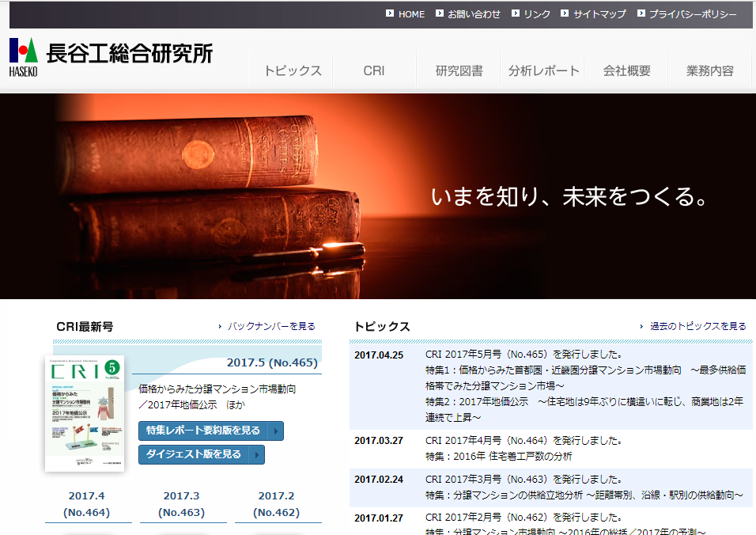
Task: Go to the 研究図書 menu item
Action: coord(459,70)
